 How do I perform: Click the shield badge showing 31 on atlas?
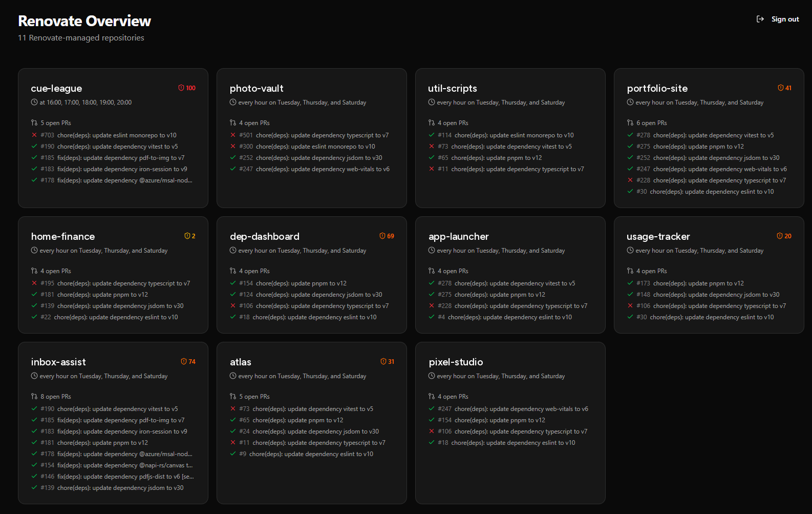(x=388, y=362)
